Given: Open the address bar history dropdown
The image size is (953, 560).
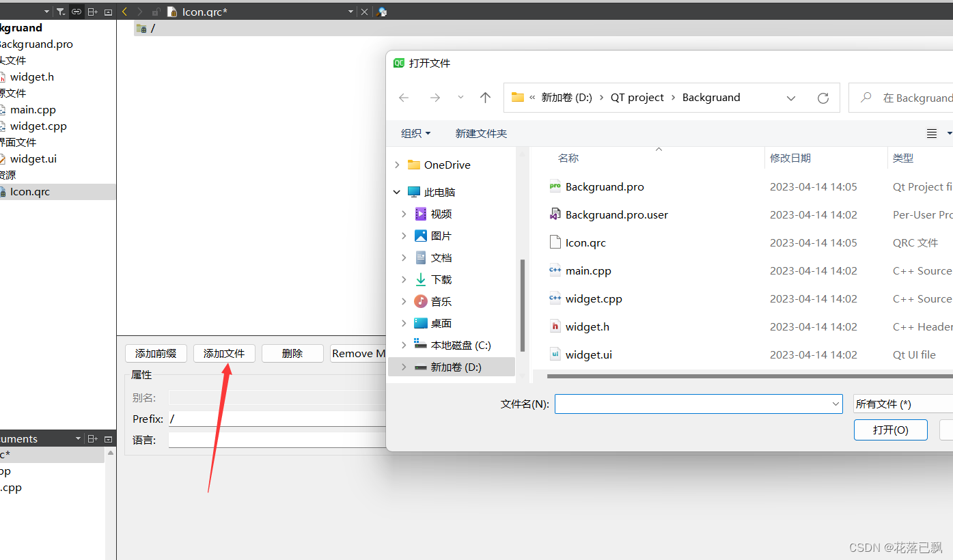Looking at the screenshot, I should tap(791, 98).
